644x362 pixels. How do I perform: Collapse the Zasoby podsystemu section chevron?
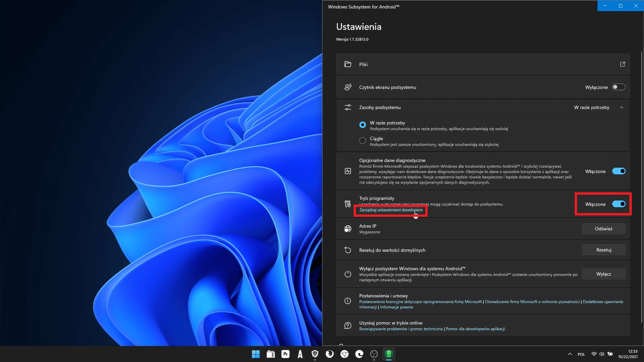pyautogui.click(x=621, y=107)
